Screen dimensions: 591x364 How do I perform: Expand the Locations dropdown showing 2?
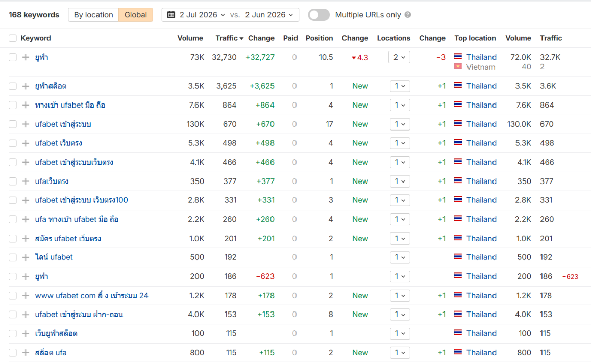click(399, 57)
